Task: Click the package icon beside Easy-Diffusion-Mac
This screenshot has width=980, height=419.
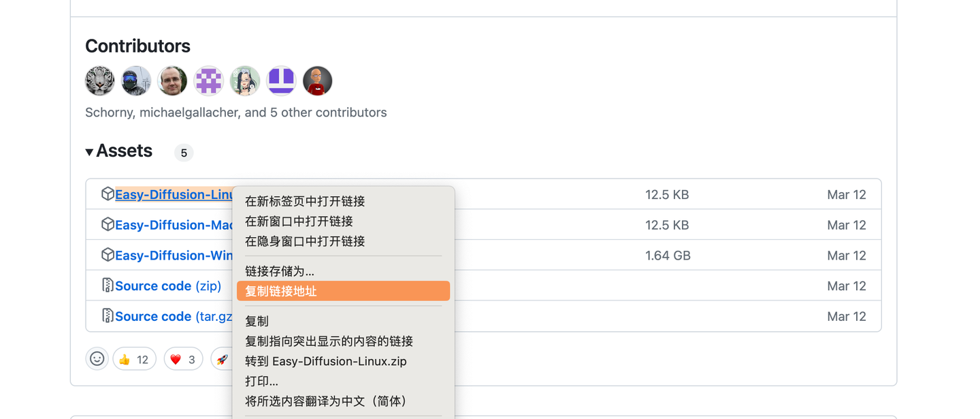Action: point(107,225)
